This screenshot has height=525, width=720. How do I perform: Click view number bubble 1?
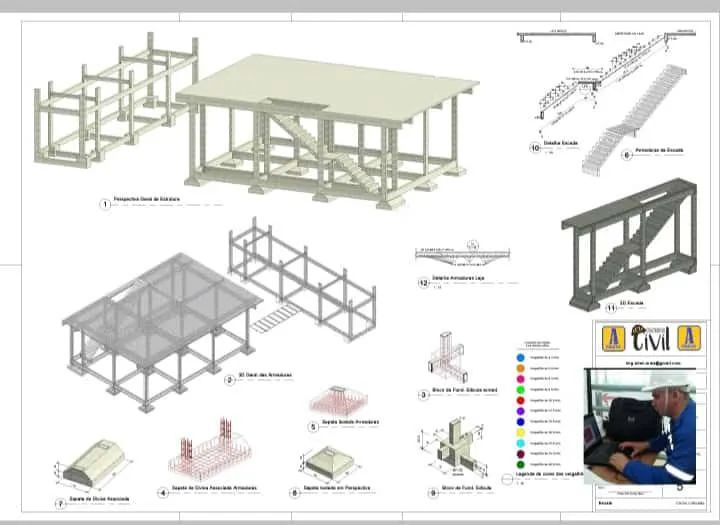click(105, 204)
